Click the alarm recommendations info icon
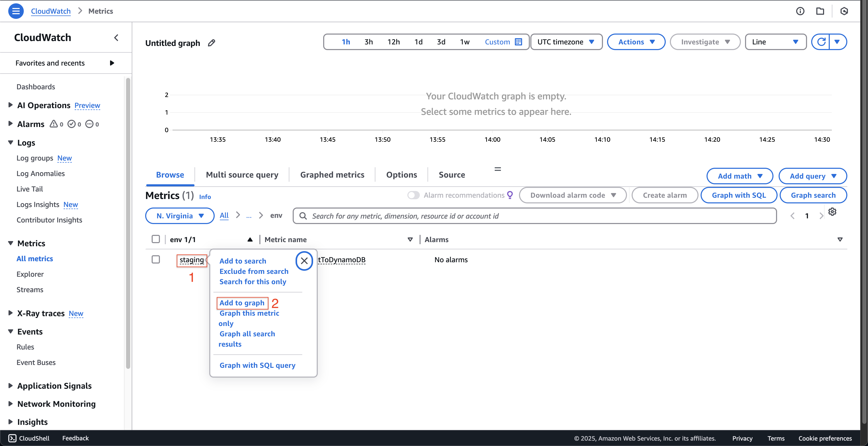Image resolution: width=868 pixels, height=446 pixels. [x=509, y=196]
